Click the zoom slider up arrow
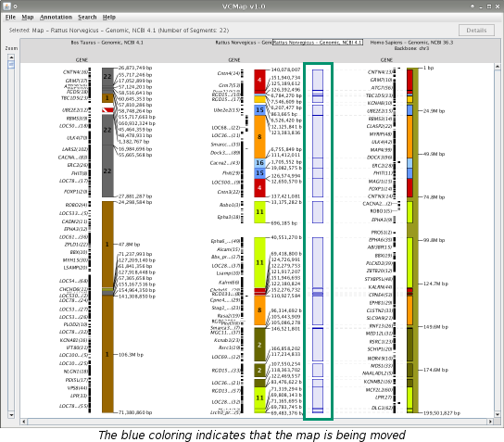 click(11, 57)
